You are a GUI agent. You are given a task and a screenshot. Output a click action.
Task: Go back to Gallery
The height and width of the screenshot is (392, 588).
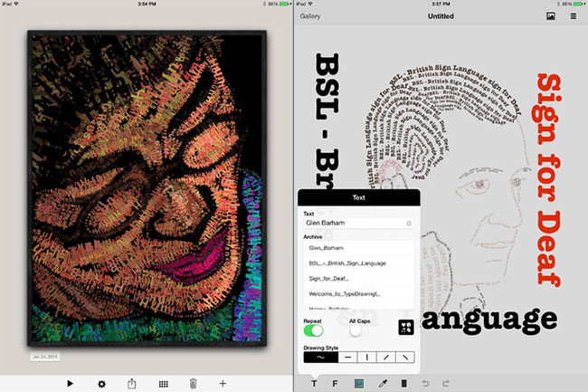[x=310, y=16]
